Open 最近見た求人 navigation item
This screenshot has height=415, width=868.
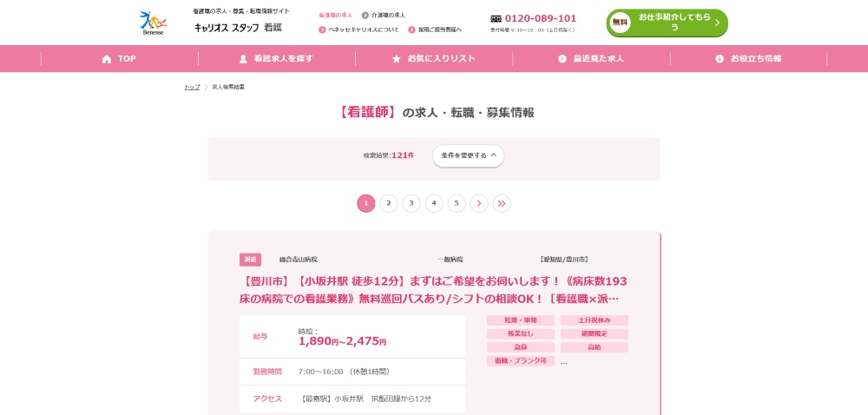click(591, 59)
